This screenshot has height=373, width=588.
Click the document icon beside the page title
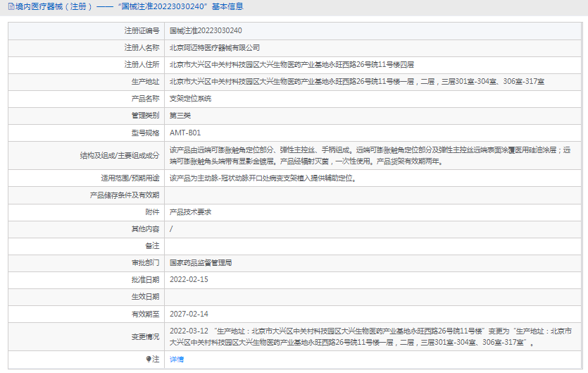(11, 6)
